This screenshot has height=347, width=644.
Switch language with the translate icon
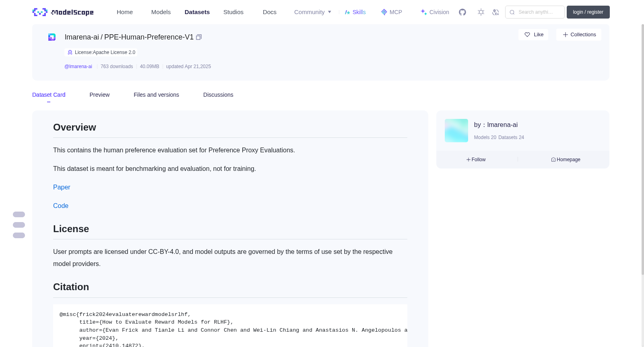(495, 12)
